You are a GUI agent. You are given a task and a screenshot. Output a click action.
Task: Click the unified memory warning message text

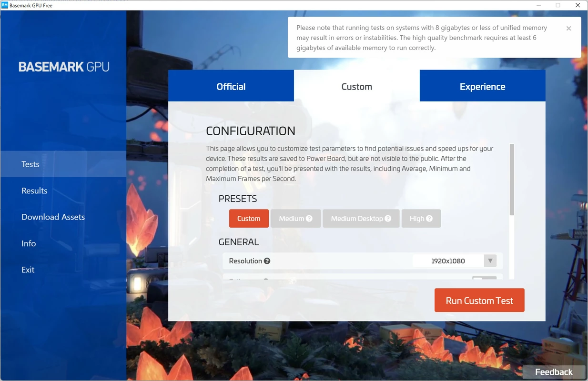click(422, 38)
